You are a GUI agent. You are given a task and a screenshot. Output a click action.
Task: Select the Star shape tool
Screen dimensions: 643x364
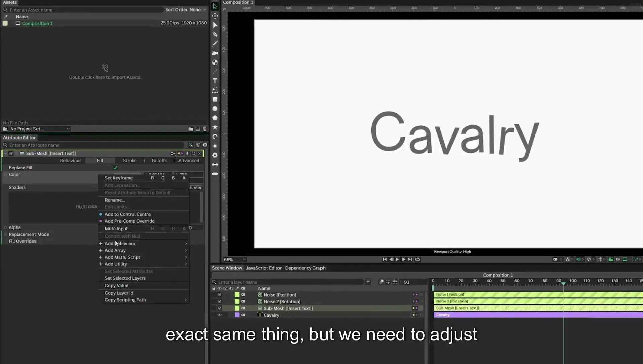point(215,127)
